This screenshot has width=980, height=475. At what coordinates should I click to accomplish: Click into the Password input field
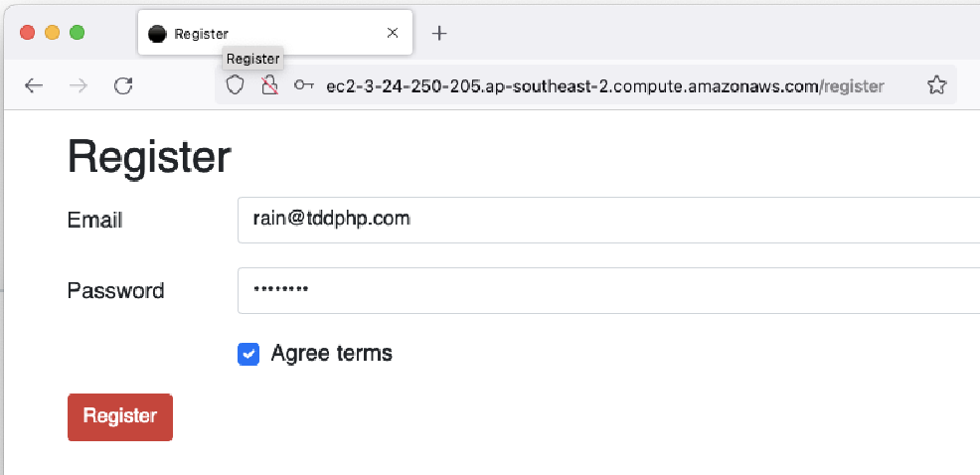[x=608, y=290]
